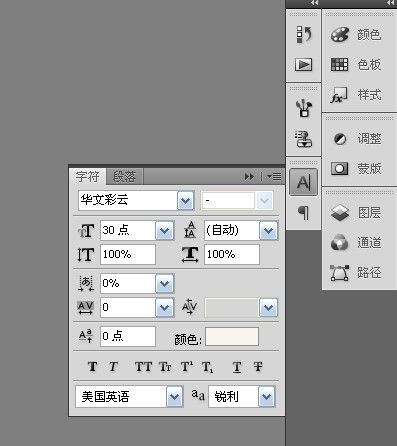The image size is (397, 446).
Task: Open the History panel icon
Action: [304, 35]
